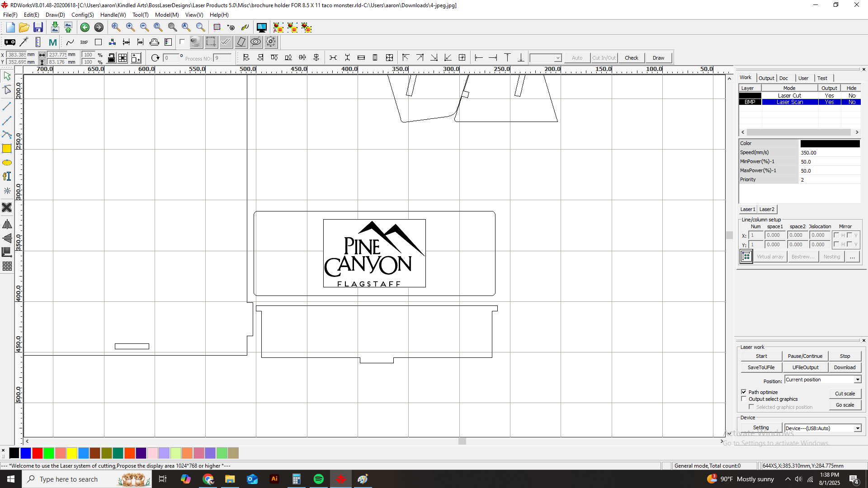The width and height of the screenshot is (868, 488).
Task: Click the rotate arrow icon
Action: pyautogui.click(x=155, y=58)
